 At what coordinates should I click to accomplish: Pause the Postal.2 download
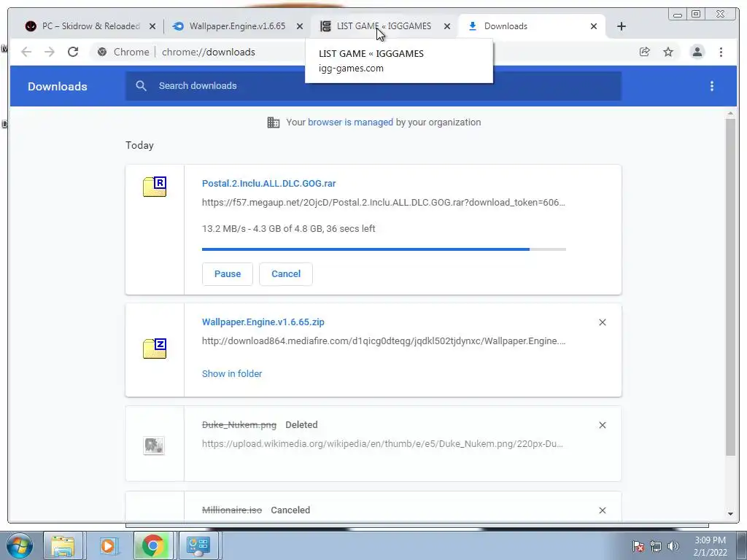pyautogui.click(x=228, y=274)
